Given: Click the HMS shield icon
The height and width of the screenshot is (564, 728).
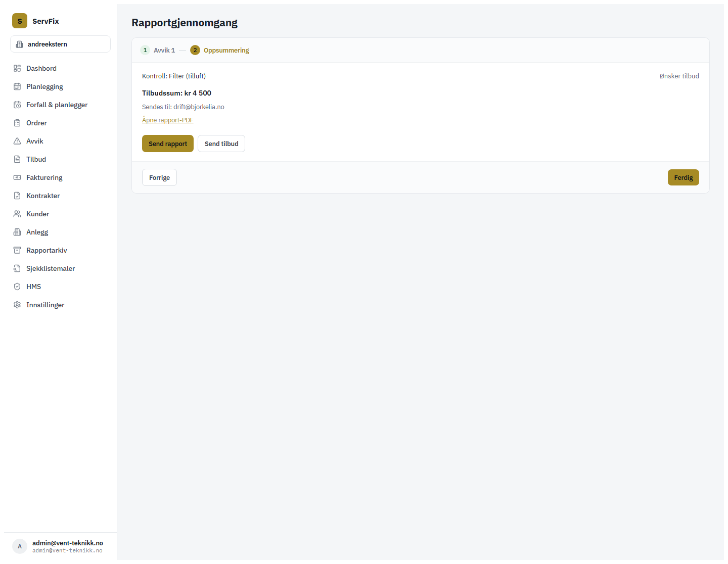Looking at the screenshot, I should [17, 287].
